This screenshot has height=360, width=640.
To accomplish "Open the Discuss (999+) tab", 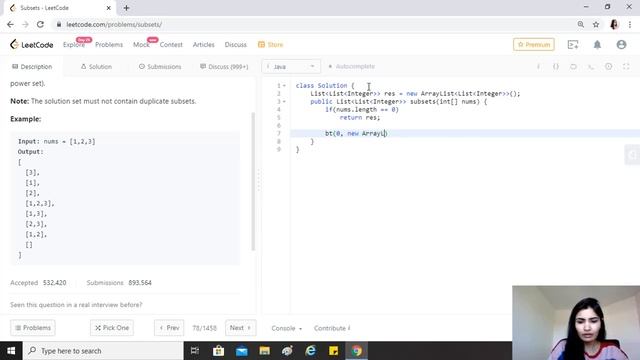I will point(224,67).
